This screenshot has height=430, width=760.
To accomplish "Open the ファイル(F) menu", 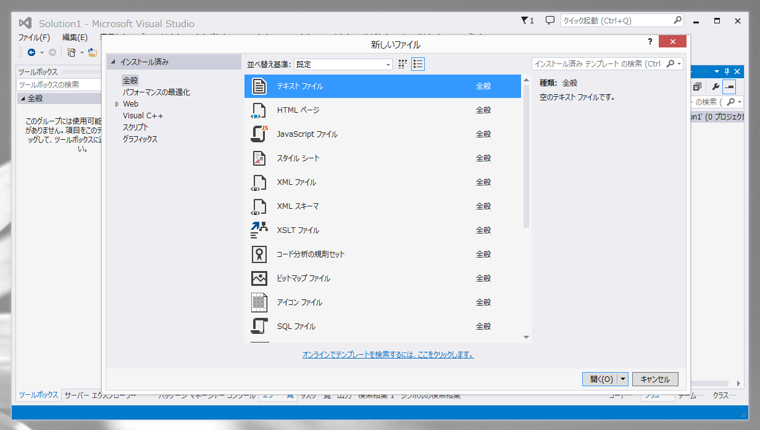I will 34,37.
